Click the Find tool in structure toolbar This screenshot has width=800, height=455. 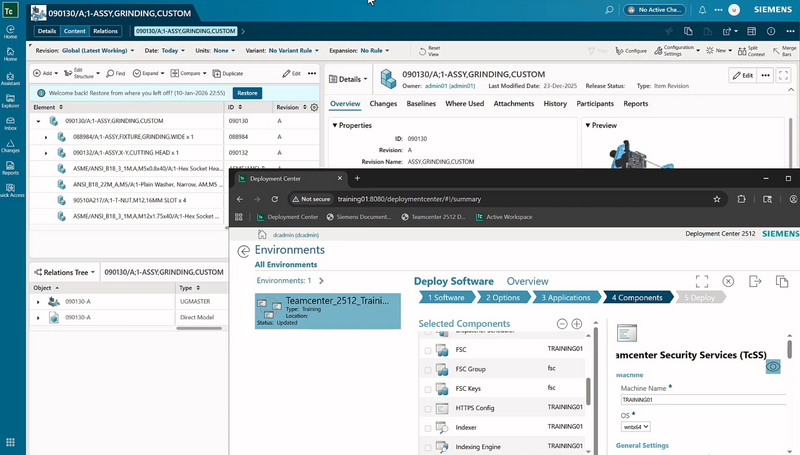pos(116,73)
